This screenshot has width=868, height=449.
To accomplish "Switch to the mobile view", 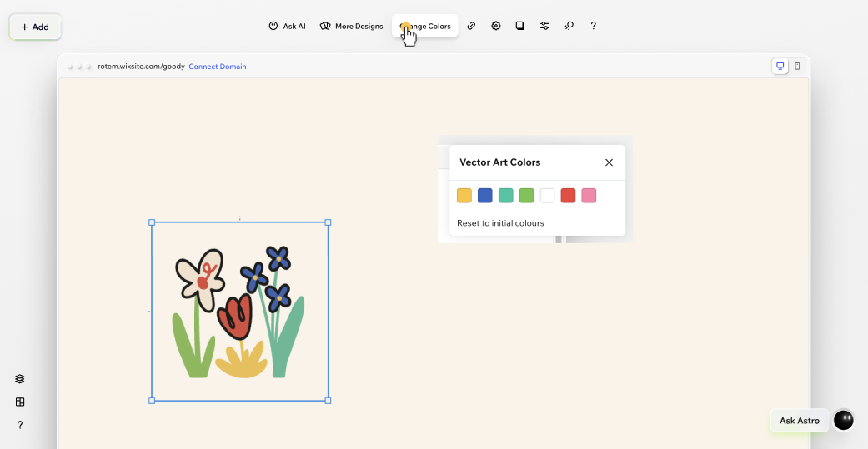I will click(x=797, y=66).
